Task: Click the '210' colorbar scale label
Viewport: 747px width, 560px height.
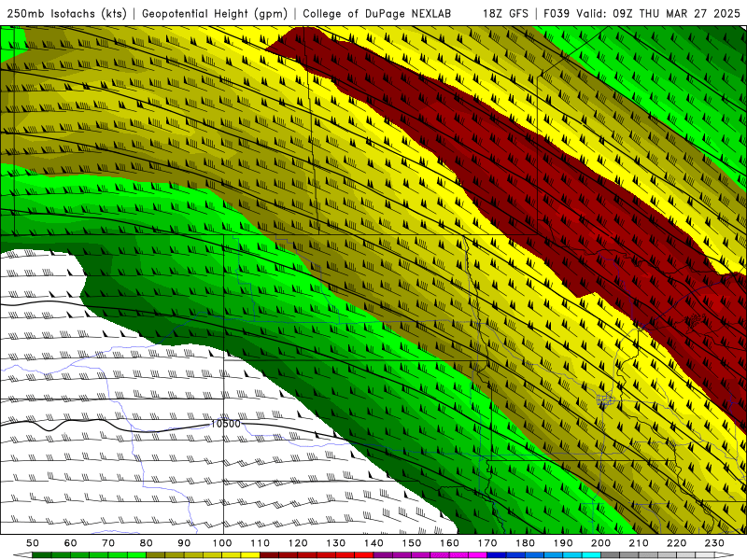Action: click(x=639, y=543)
